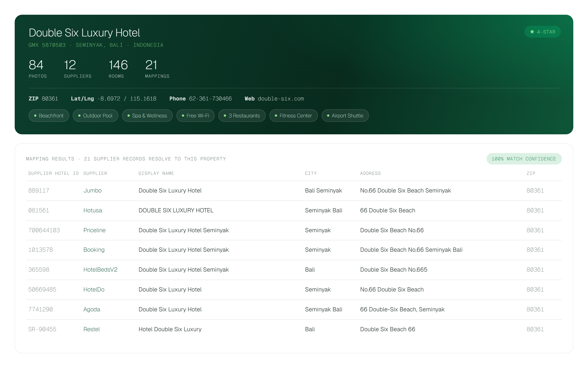Open the Restel supplier link
The image size is (588, 368).
(x=92, y=329)
